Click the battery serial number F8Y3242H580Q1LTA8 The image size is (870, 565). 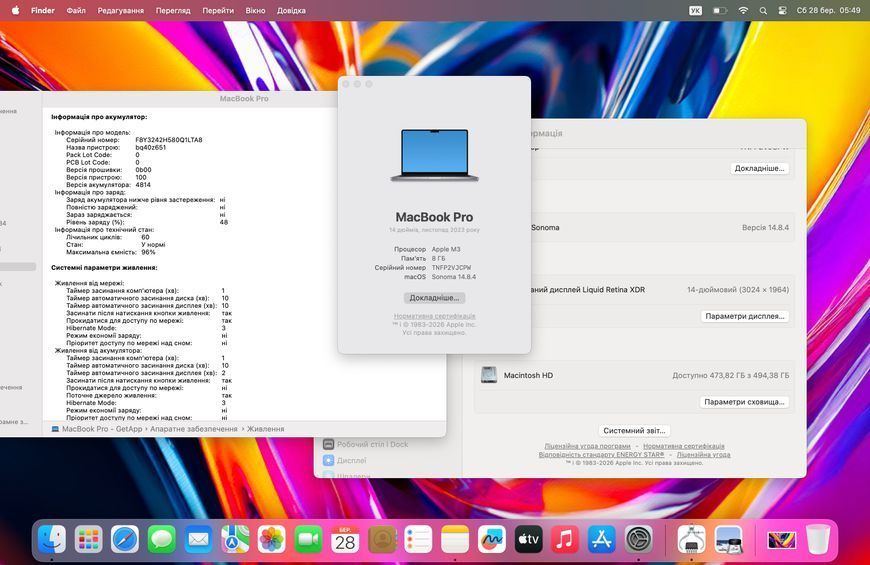tap(169, 140)
